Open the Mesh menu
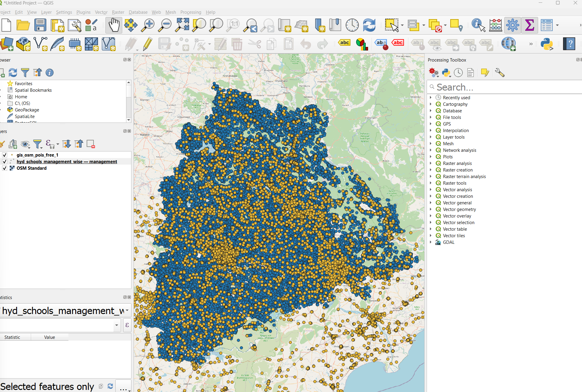 (x=171, y=12)
